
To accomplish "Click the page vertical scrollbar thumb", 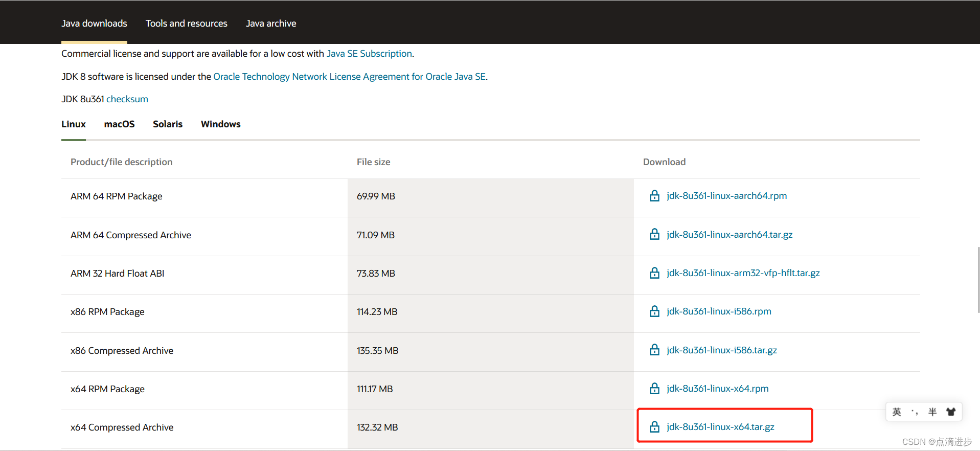I will tap(978, 280).
